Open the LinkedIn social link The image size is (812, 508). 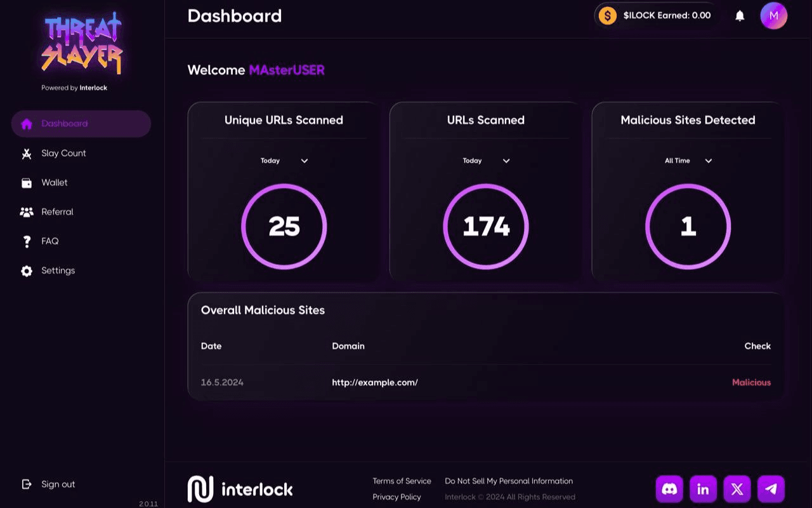coord(703,489)
